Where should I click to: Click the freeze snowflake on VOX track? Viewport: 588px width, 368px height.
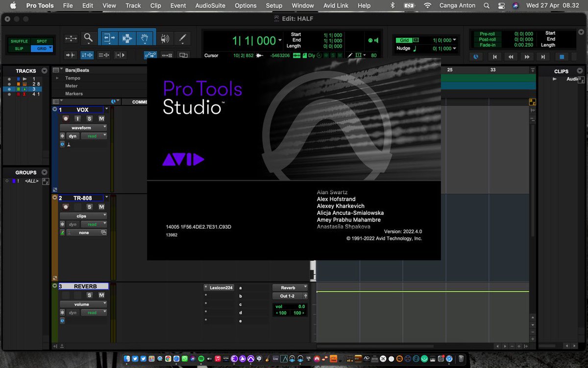[x=62, y=136]
